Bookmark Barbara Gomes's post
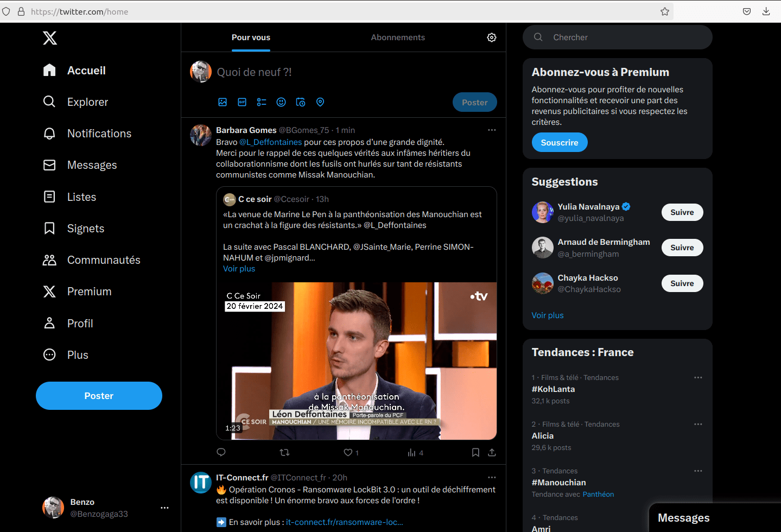781x532 pixels. 475,452
